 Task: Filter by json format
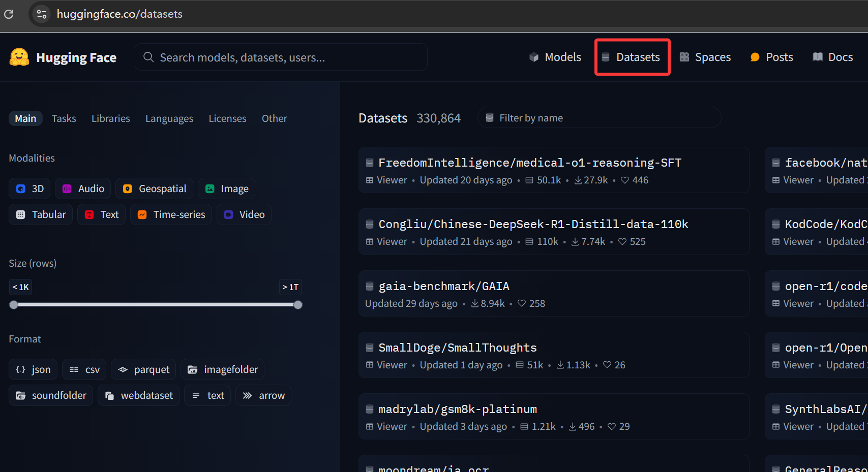tap(33, 369)
